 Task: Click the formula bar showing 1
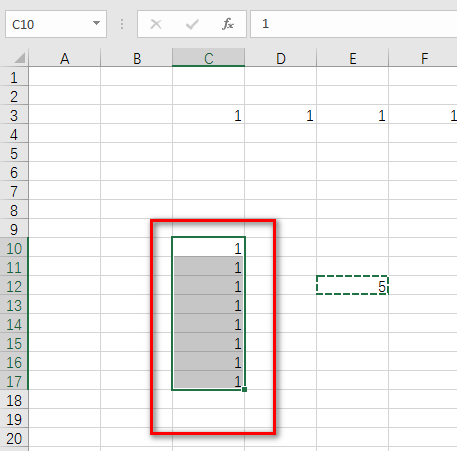(354, 24)
